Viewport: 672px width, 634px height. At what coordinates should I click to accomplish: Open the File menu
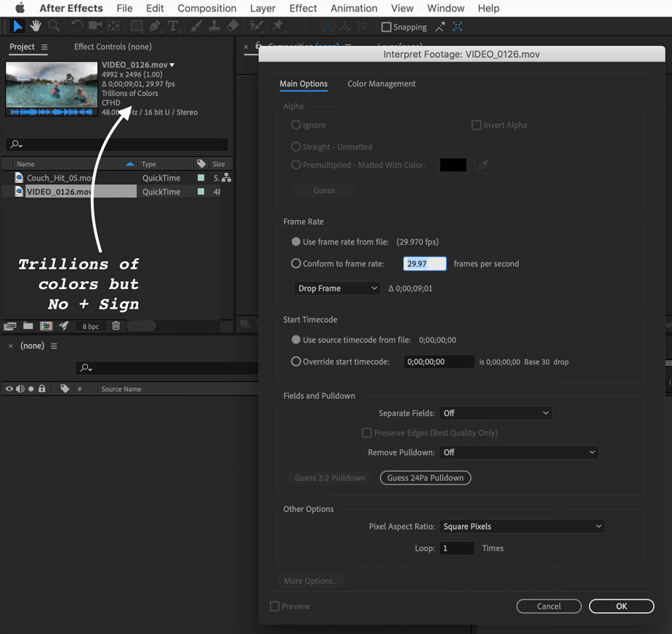pos(124,8)
